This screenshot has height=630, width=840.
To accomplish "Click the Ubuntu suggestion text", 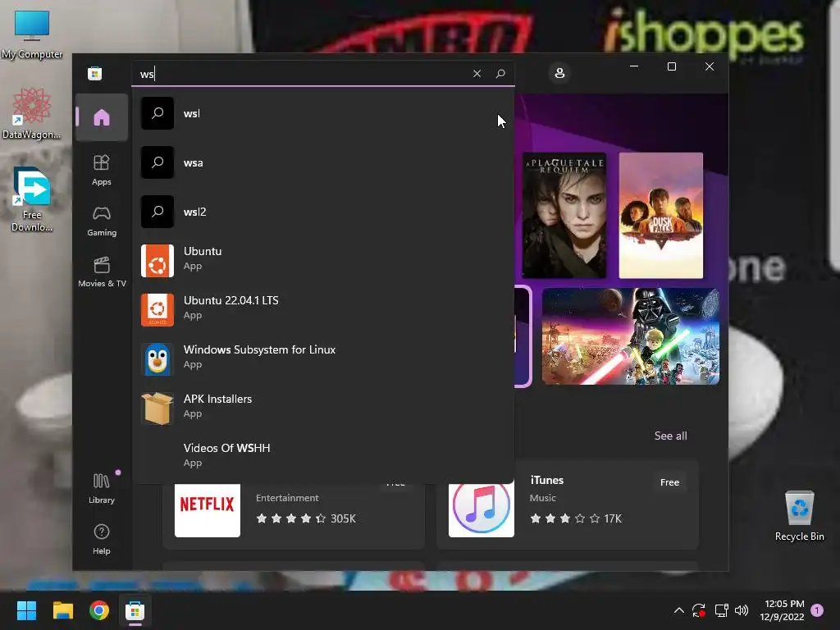I will pos(203,251).
